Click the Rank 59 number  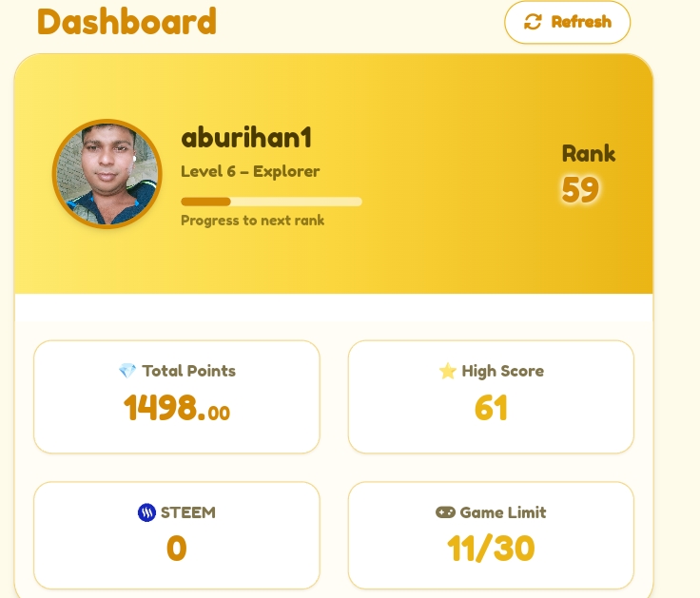coord(580,189)
